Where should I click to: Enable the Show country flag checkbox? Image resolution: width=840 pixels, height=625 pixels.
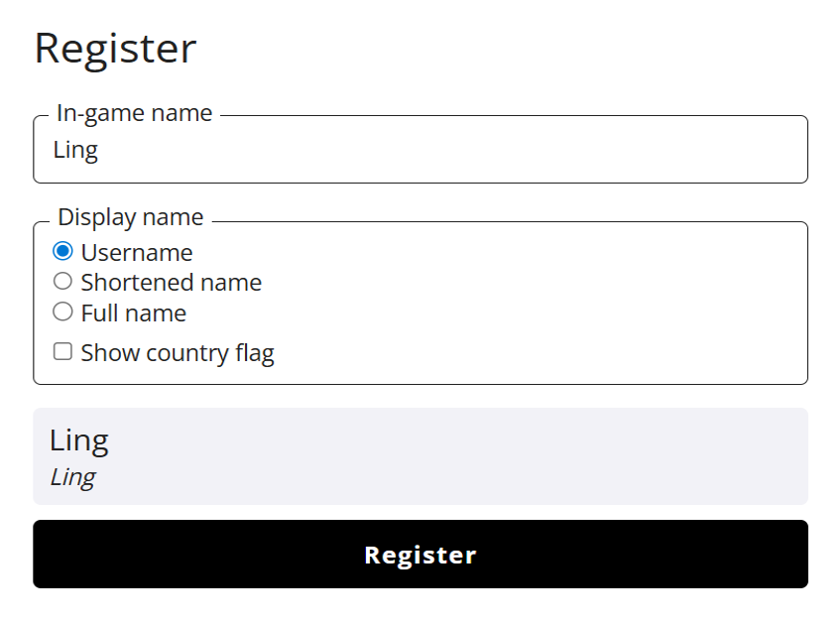click(62, 352)
